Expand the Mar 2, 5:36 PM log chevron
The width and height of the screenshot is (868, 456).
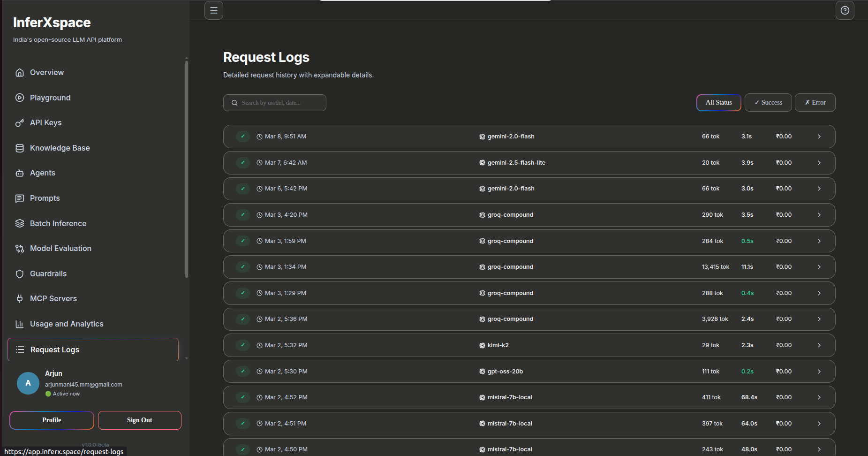(819, 319)
